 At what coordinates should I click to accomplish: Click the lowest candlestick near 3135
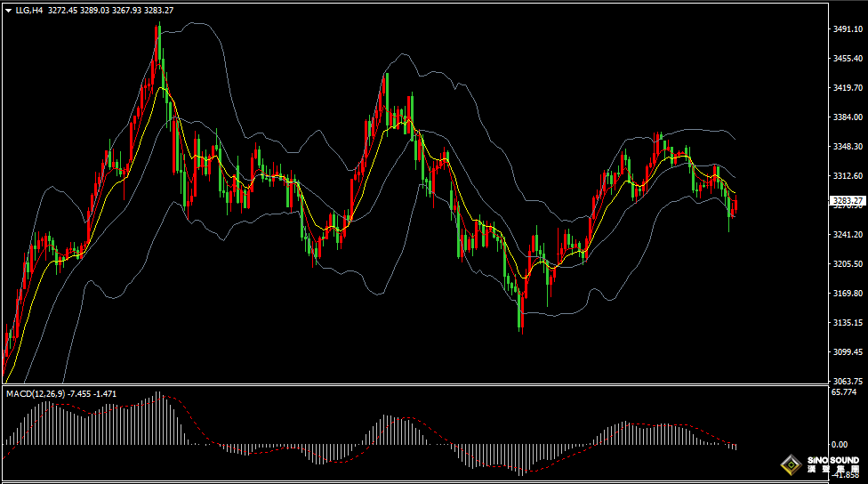(521, 326)
